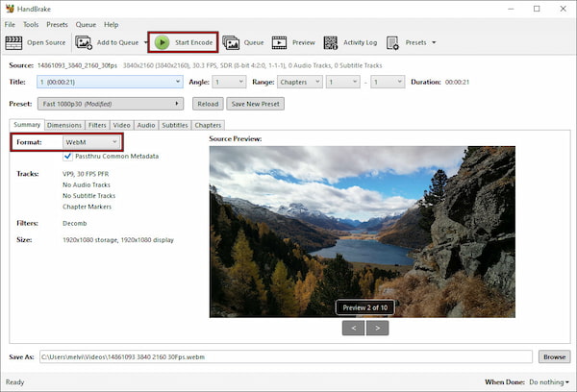This screenshot has height=392, width=577.
Task: Click the source preview landscape image
Action: 363,232
